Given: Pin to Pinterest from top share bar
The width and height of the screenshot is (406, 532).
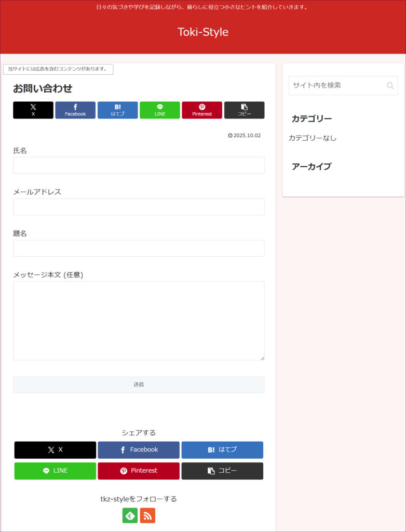Looking at the screenshot, I should pos(202,110).
